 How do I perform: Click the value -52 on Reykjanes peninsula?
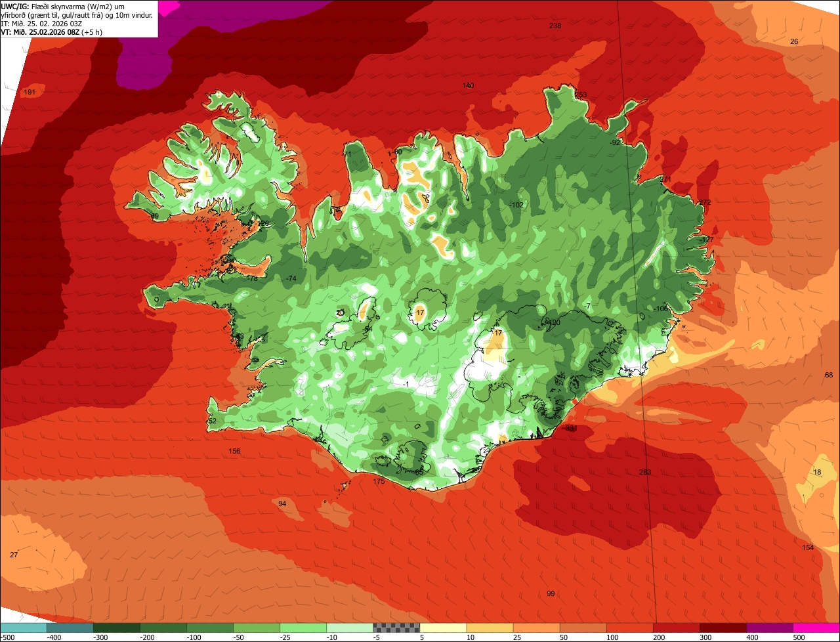211,421
